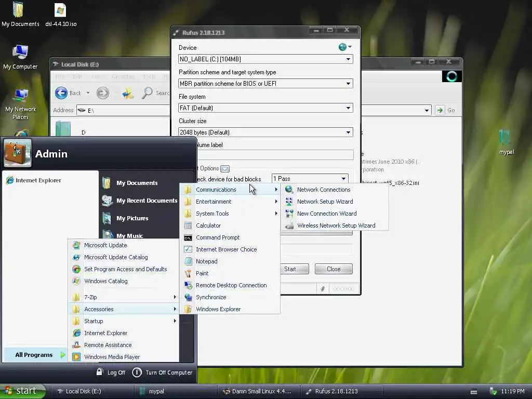This screenshot has width=532, height=399.
Task: Click the Search magnifier in Local Disk toolbar
Action: tap(147, 93)
